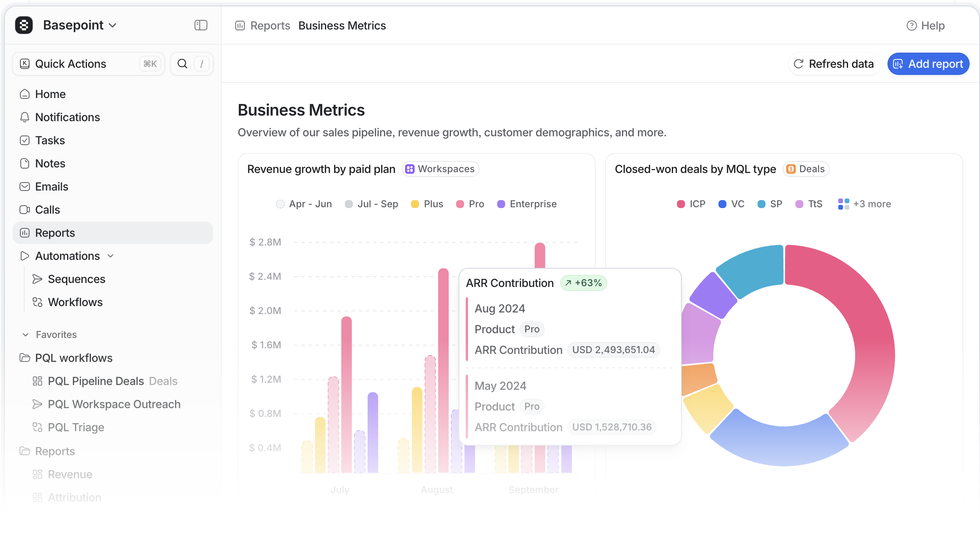Viewport: 980px width, 554px height.
Task: Click the Calls camera icon
Action: 25,210
